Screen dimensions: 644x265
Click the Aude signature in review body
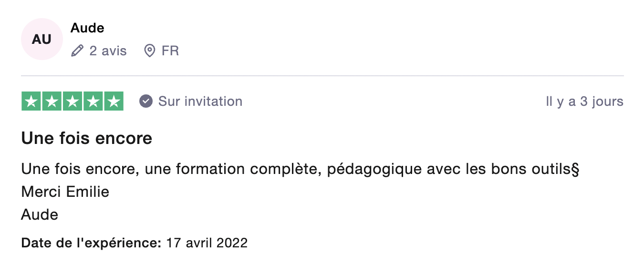coord(40,214)
